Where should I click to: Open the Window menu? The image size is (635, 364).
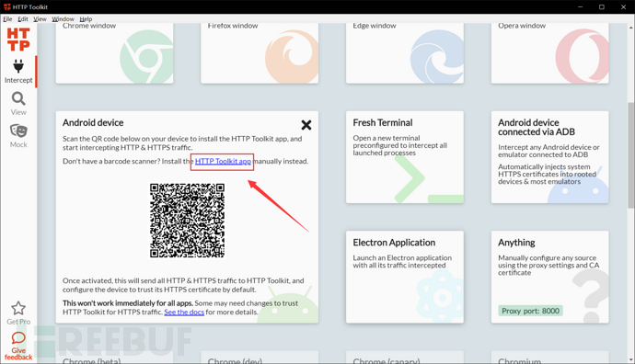pyautogui.click(x=63, y=19)
